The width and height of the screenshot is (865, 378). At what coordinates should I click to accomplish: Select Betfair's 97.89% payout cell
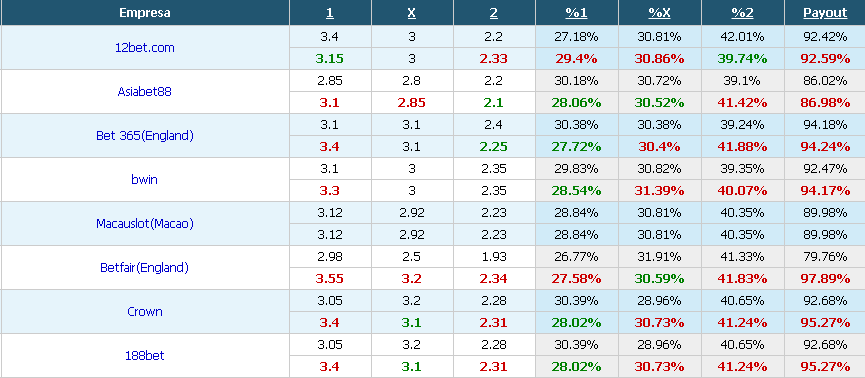825,279
